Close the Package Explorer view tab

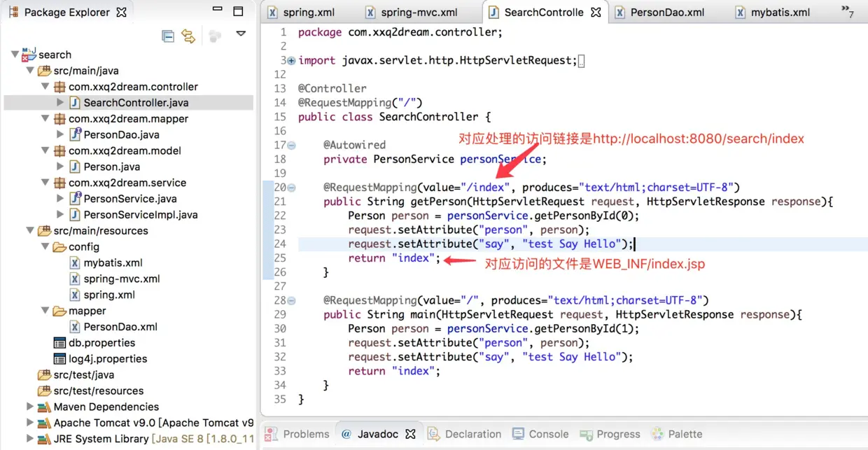tap(121, 13)
